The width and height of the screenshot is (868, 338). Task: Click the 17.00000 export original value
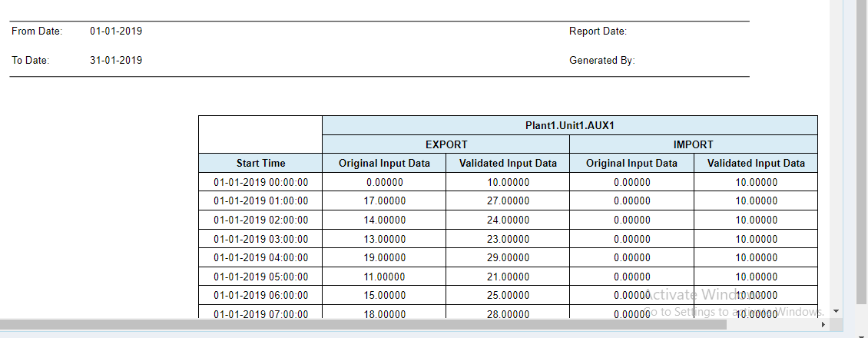384,200
